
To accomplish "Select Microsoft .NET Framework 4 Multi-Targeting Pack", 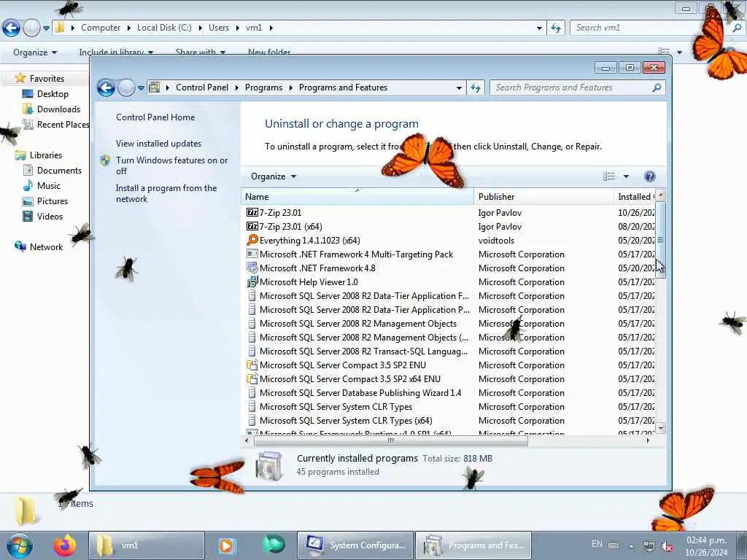I will [x=356, y=254].
